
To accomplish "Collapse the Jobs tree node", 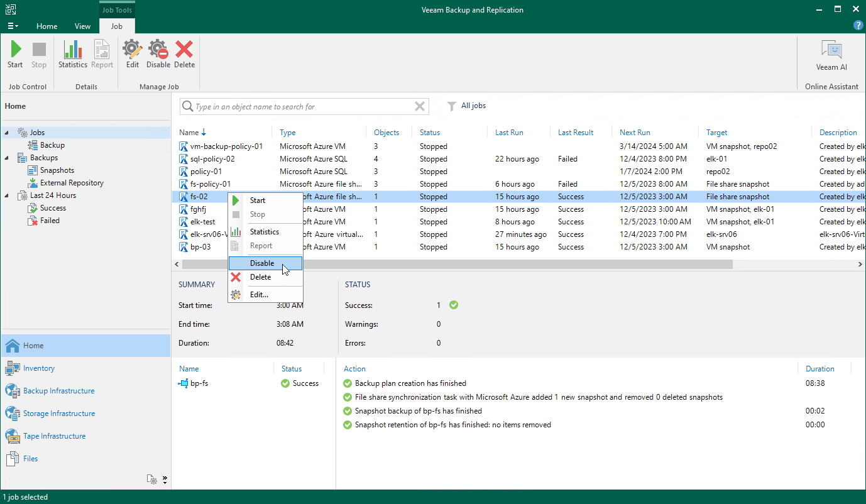I will click(x=7, y=133).
